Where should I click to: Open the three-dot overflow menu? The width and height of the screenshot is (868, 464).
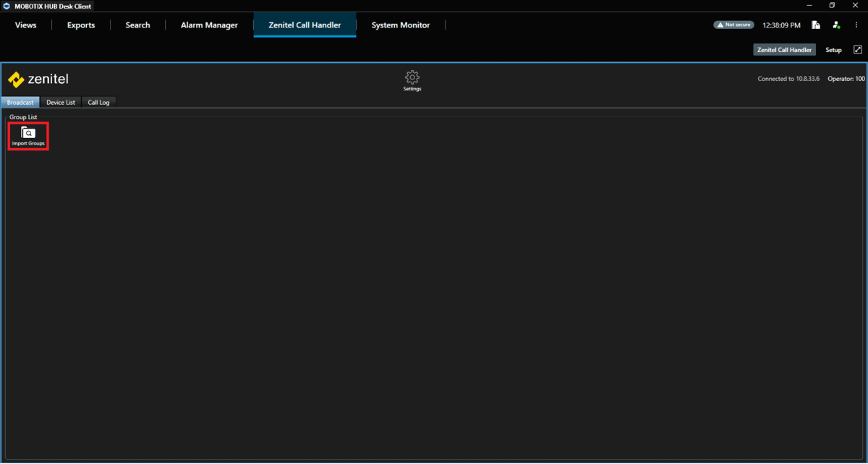(x=856, y=25)
